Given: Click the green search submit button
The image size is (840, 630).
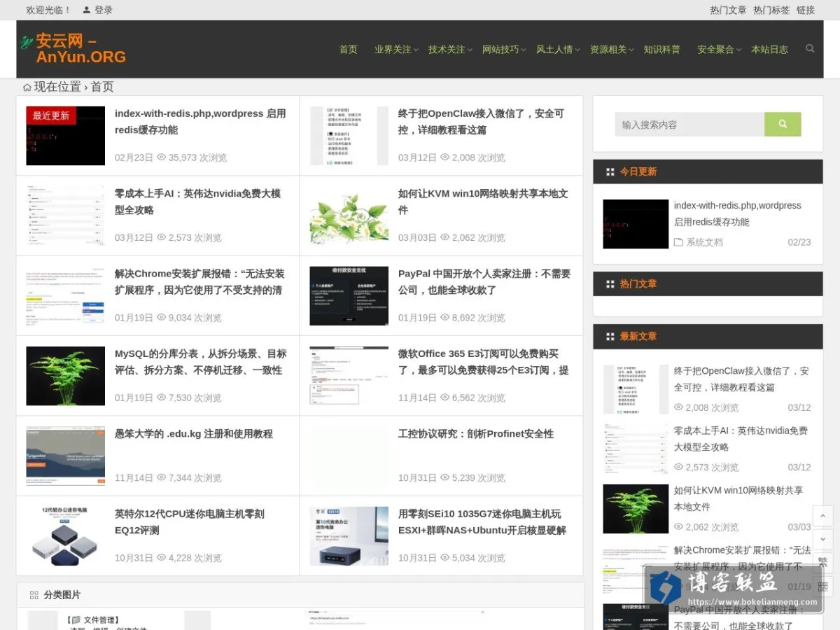Looking at the screenshot, I should [783, 124].
